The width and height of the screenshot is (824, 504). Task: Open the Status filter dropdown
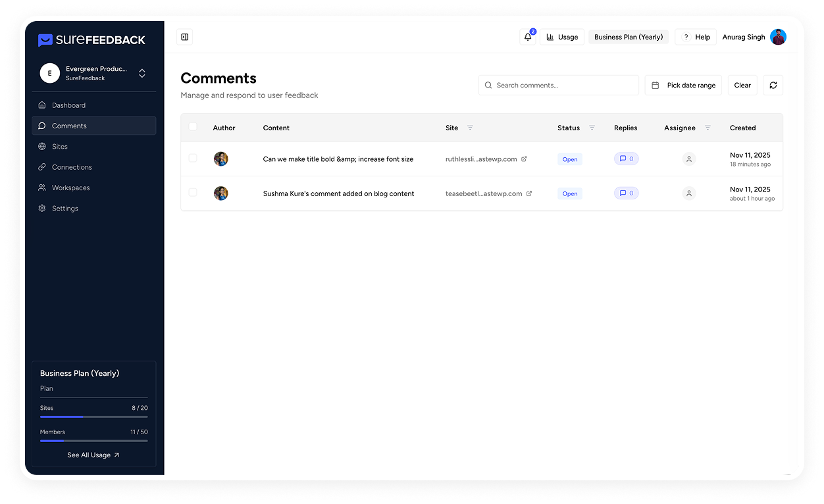coord(591,127)
